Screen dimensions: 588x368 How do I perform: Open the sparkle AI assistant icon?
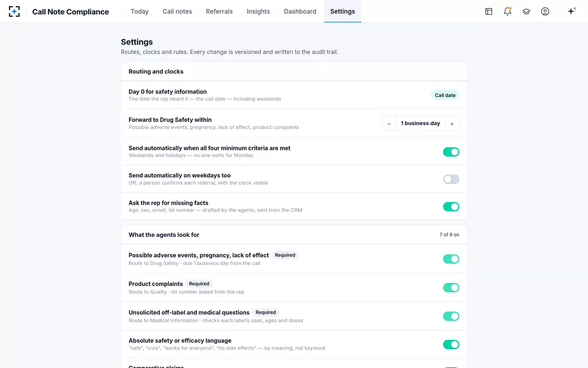point(572,11)
